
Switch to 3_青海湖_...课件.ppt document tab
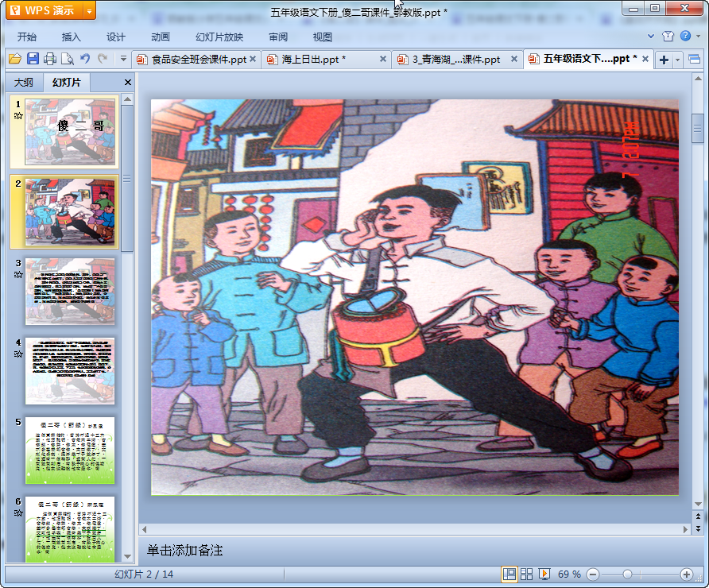(x=457, y=60)
